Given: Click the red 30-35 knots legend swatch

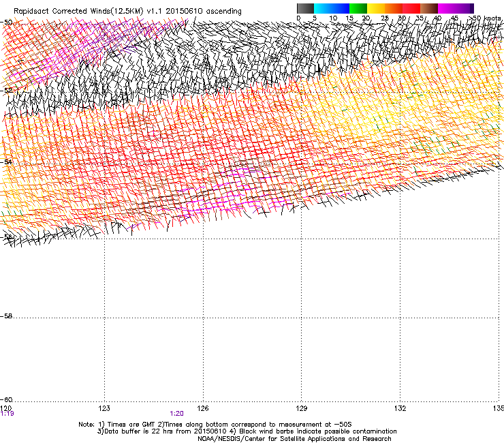Looking at the screenshot, I should [x=411, y=8].
